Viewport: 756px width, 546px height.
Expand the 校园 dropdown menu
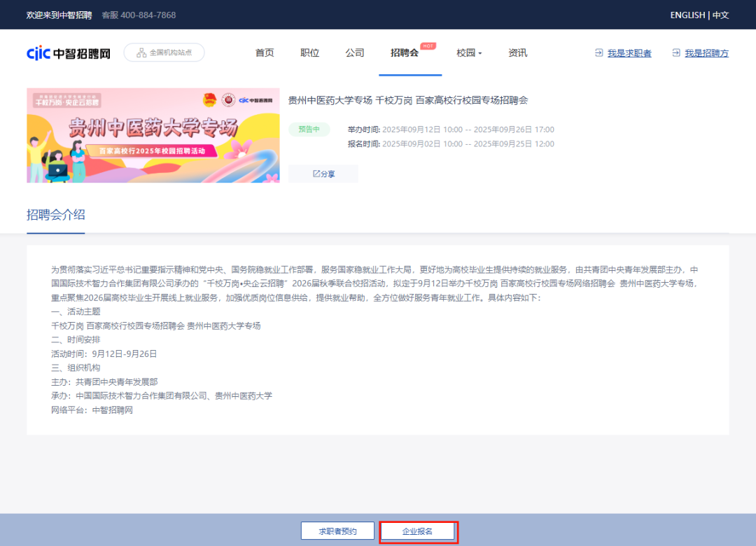pos(469,53)
